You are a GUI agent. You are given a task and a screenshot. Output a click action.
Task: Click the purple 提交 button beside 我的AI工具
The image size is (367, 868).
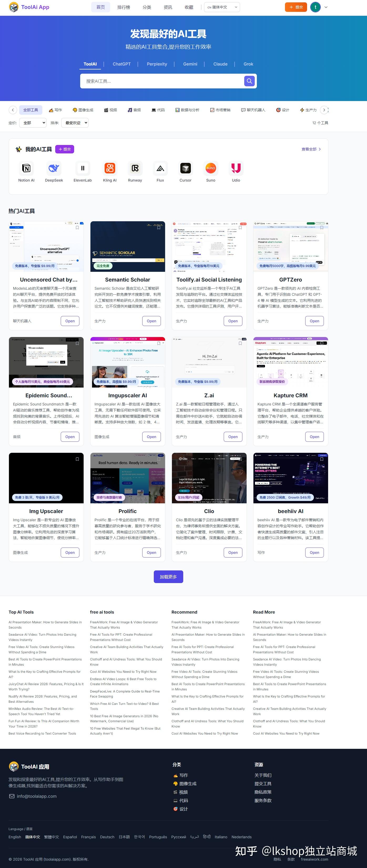pyautogui.click(x=65, y=149)
